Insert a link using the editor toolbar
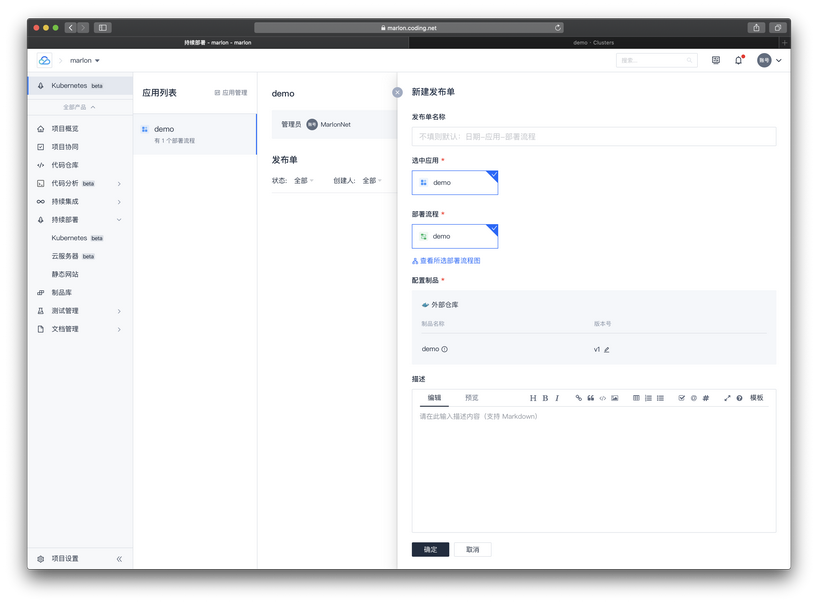818x605 pixels. coord(578,398)
